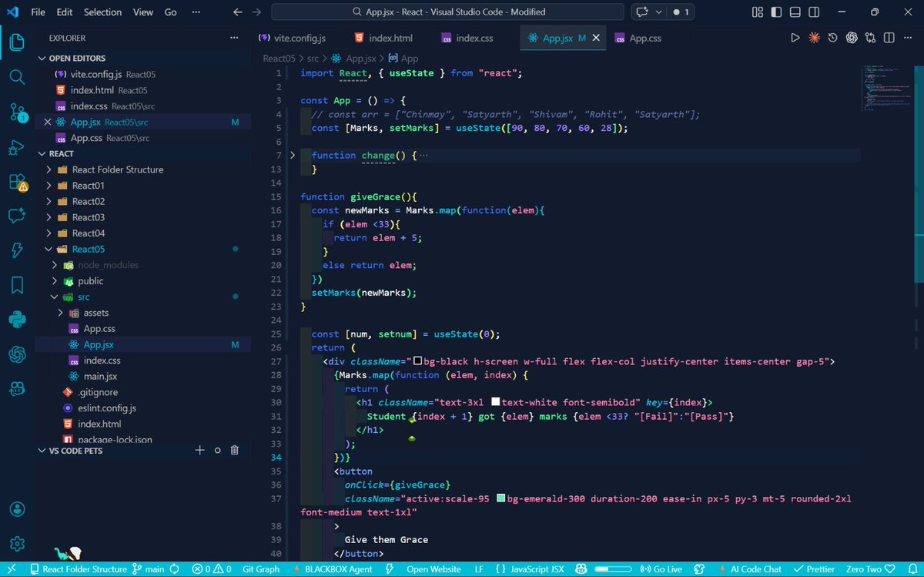
Task: Switch to the App.css tab
Action: point(638,38)
